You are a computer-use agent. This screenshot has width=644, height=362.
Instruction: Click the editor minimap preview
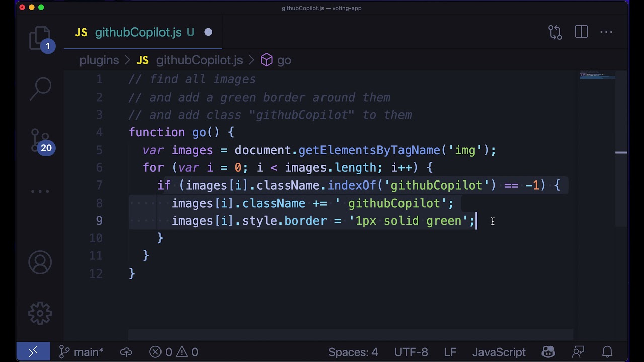click(x=597, y=76)
